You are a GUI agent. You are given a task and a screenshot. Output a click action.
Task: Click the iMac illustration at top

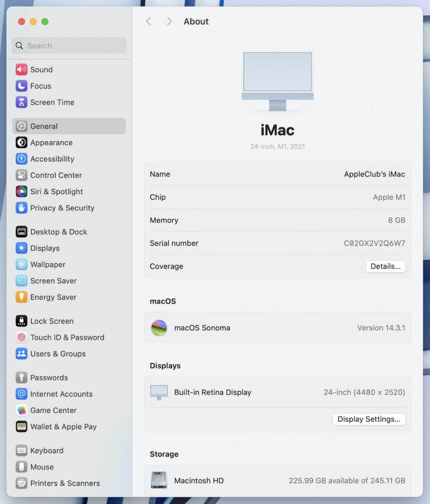[x=277, y=81]
